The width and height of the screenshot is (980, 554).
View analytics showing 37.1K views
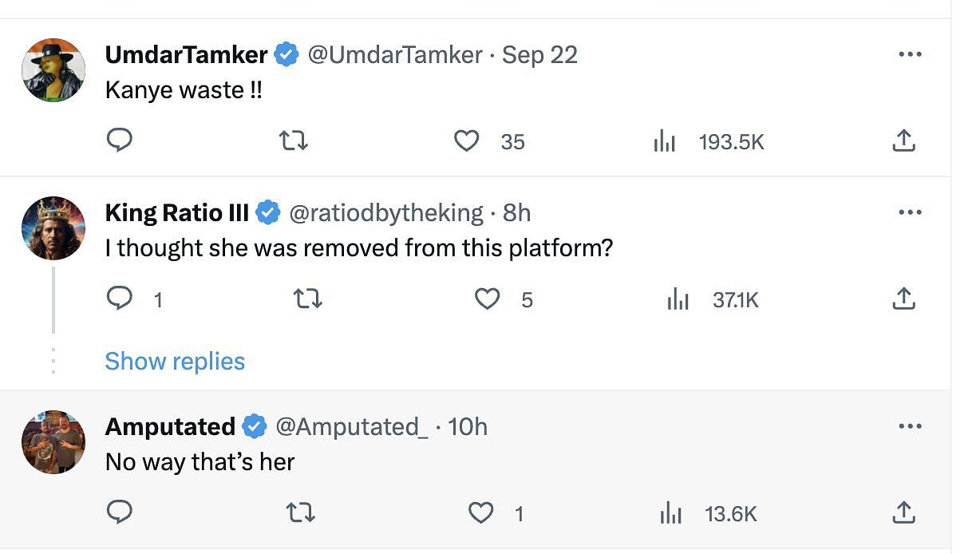click(713, 300)
